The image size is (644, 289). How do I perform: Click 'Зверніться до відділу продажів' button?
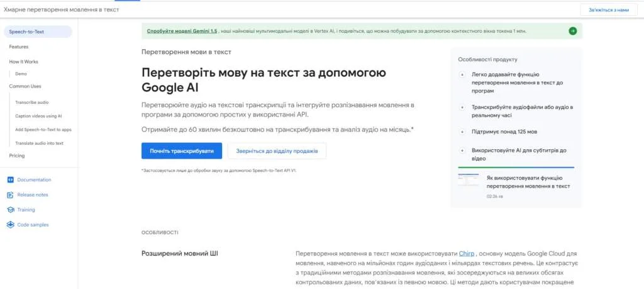tap(277, 151)
